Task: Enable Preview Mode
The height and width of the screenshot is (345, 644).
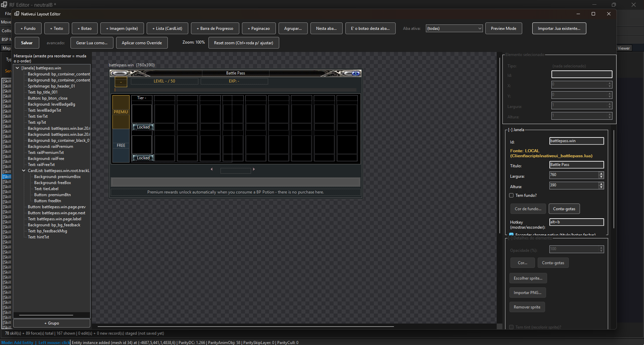Action: (x=503, y=28)
